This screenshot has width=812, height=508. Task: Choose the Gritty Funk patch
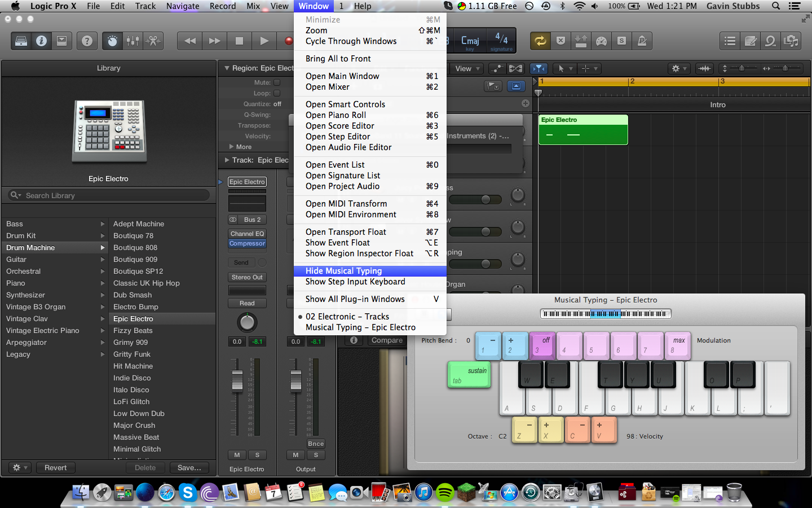click(x=132, y=354)
